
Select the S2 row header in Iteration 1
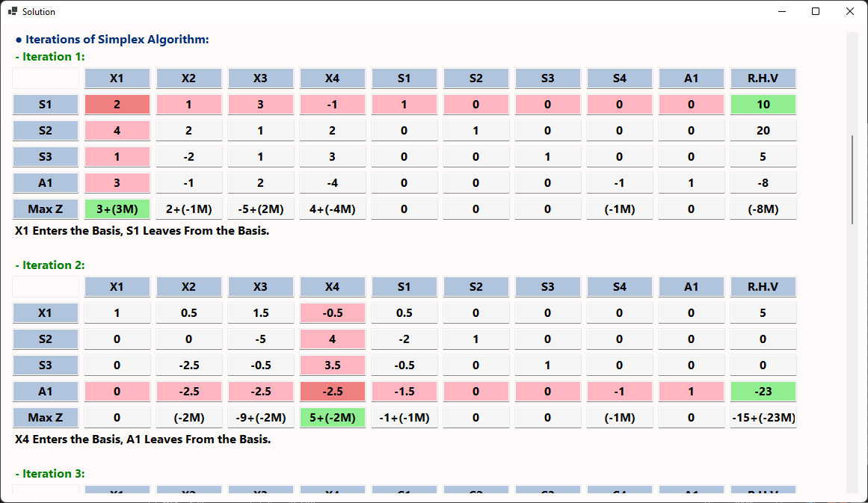(46, 131)
